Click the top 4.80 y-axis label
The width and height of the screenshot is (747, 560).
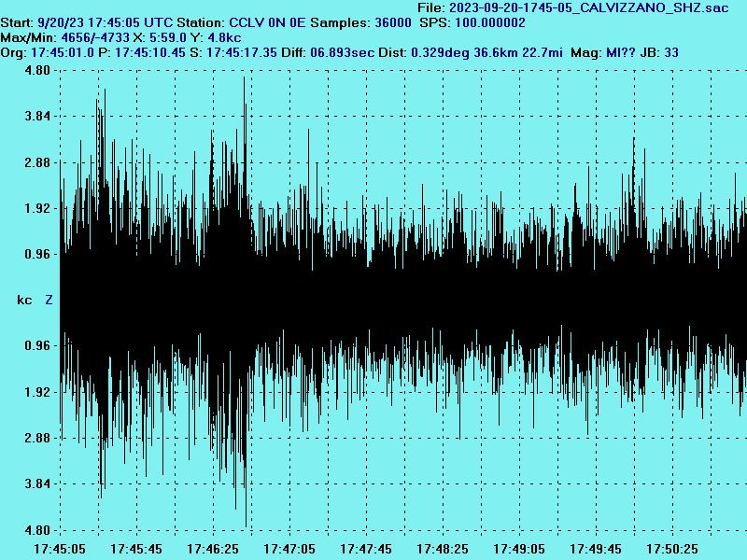pyautogui.click(x=37, y=71)
